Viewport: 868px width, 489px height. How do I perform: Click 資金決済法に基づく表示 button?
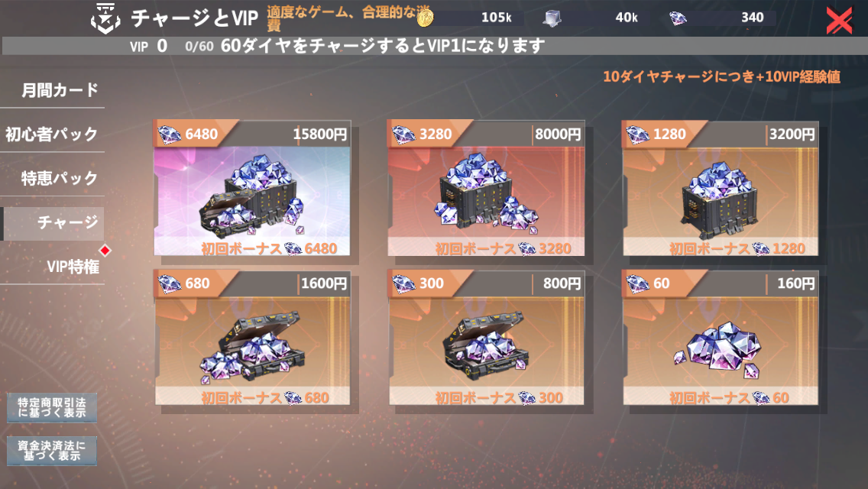pos(52,451)
